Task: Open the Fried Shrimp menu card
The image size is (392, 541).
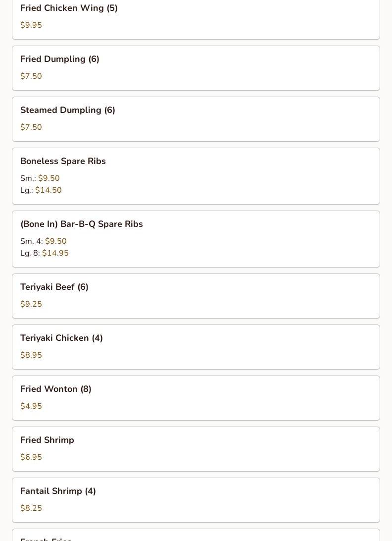Action: (196, 449)
